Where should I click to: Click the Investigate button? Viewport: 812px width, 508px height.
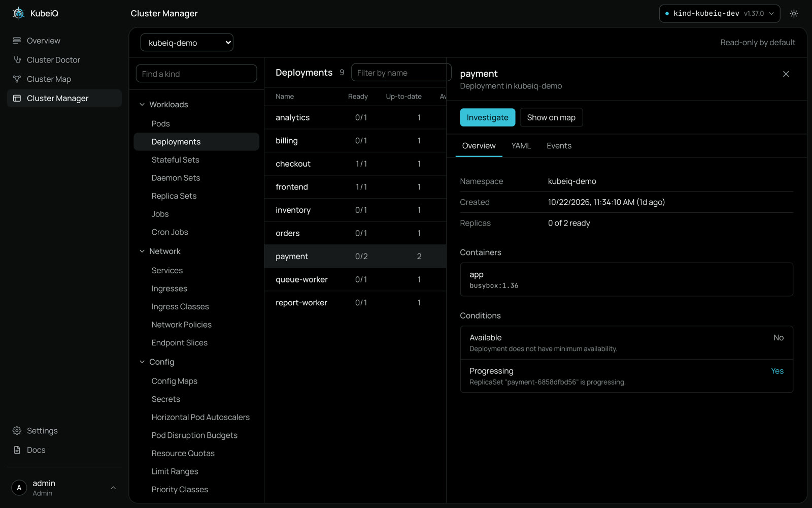(487, 117)
